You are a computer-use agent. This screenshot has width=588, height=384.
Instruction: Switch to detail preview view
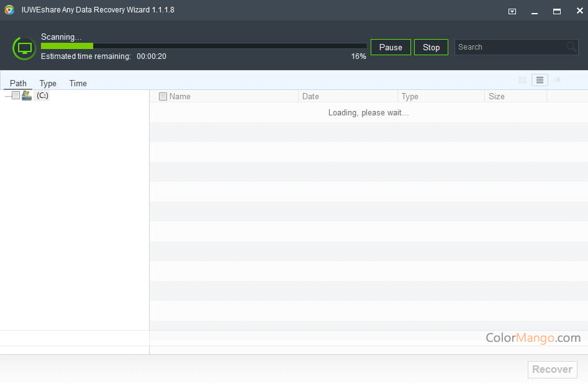point(557,80)
